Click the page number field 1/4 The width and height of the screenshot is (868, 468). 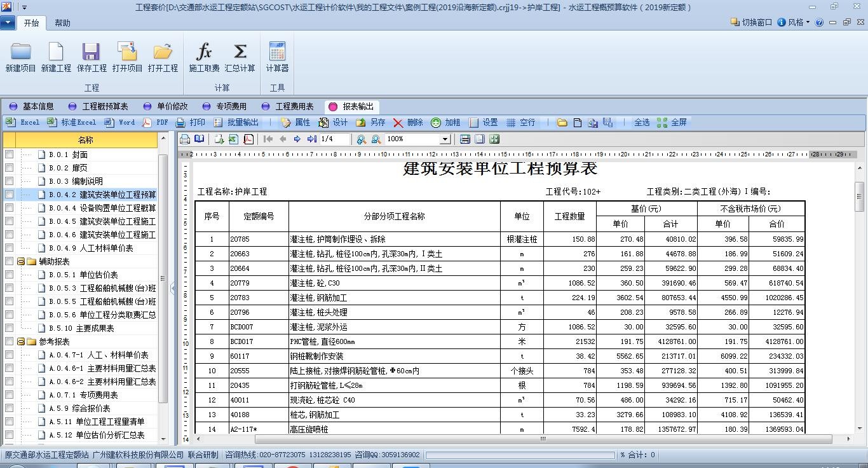pos(334,139)
